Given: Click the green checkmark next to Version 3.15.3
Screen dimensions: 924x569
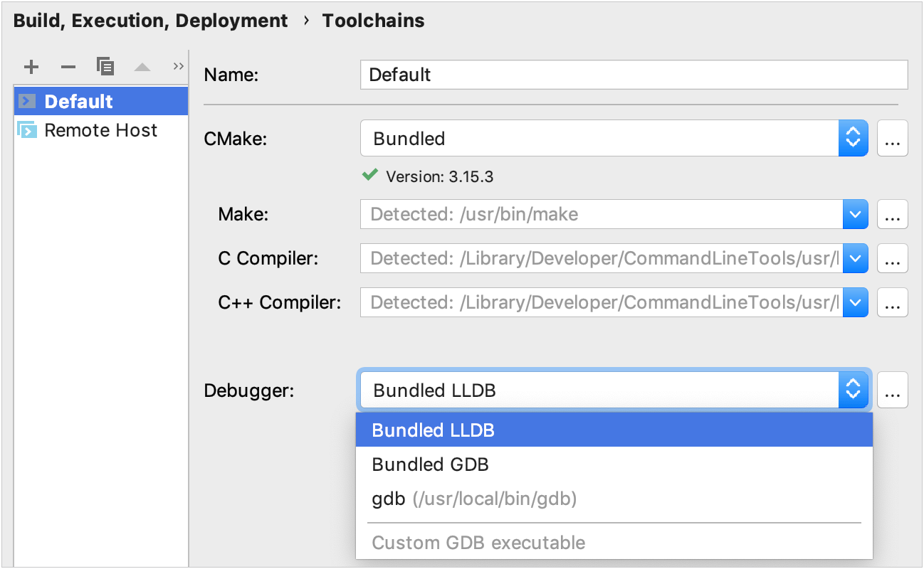Looking at the screenshot, I should [x=369, y=176].
